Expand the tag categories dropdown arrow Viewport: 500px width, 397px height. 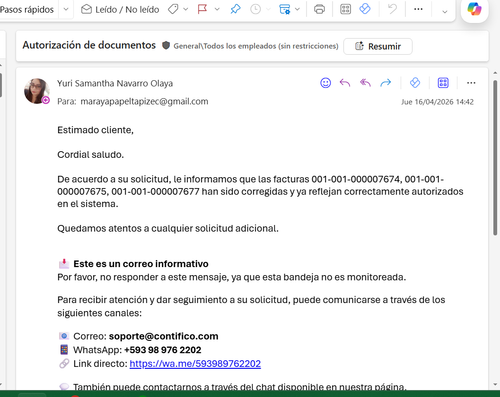point(186,10)
